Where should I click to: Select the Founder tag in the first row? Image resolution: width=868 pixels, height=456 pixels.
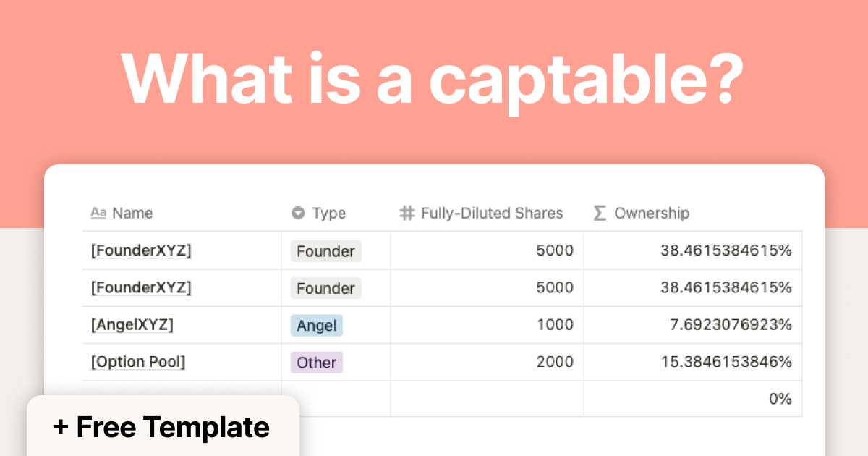325,251
